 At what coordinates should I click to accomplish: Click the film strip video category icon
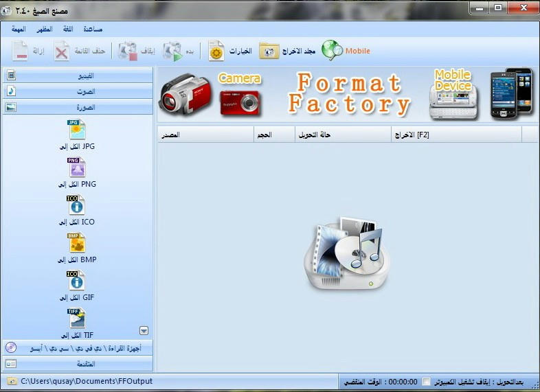[x=12, y=75]
